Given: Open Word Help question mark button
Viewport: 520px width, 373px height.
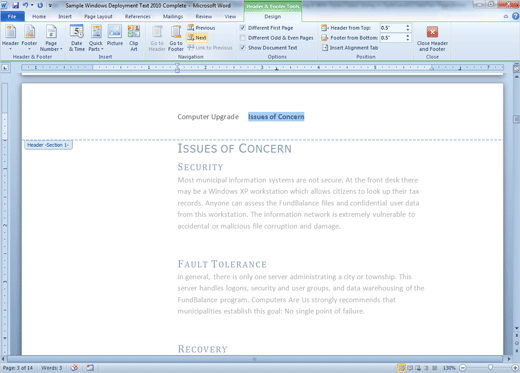Looking at the screenshot, I should pos(515,16).
